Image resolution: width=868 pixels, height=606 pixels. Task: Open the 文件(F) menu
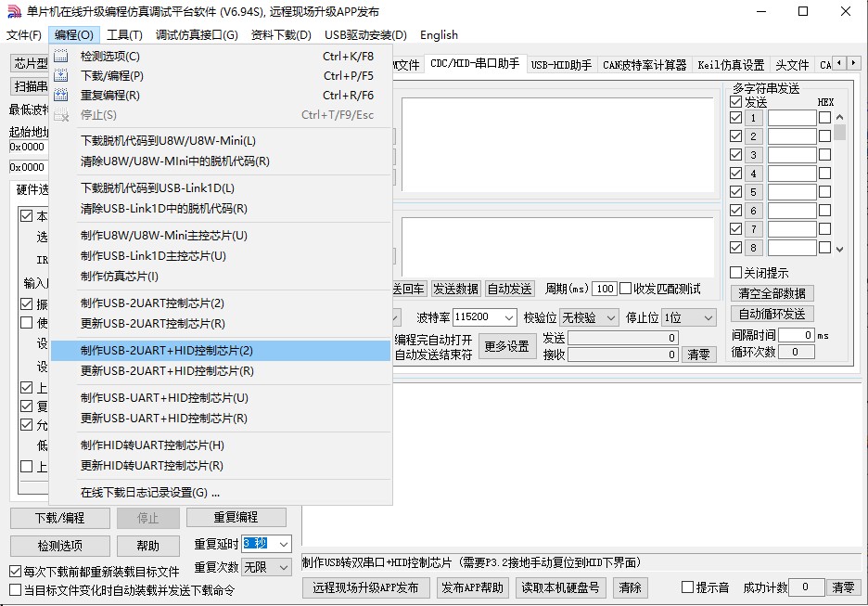point(24,35)
